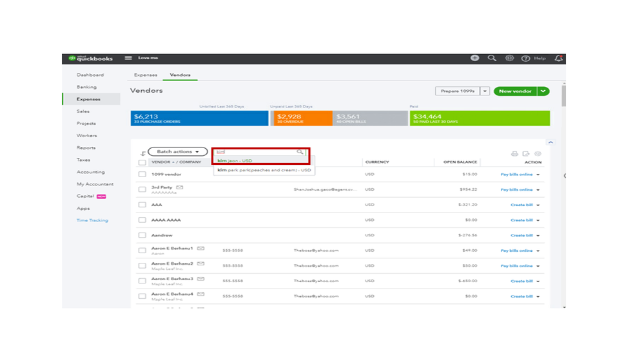The height and width of the screenshot is (362, 644).
Task: Open the notifications bell icon
Action: click(558, 58)
